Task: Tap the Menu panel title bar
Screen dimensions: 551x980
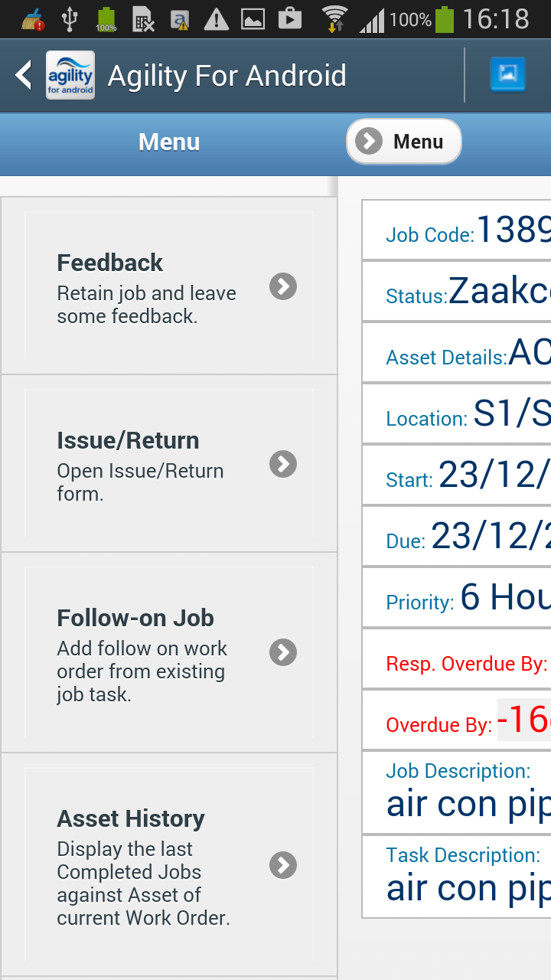Action: click(169, 142)
